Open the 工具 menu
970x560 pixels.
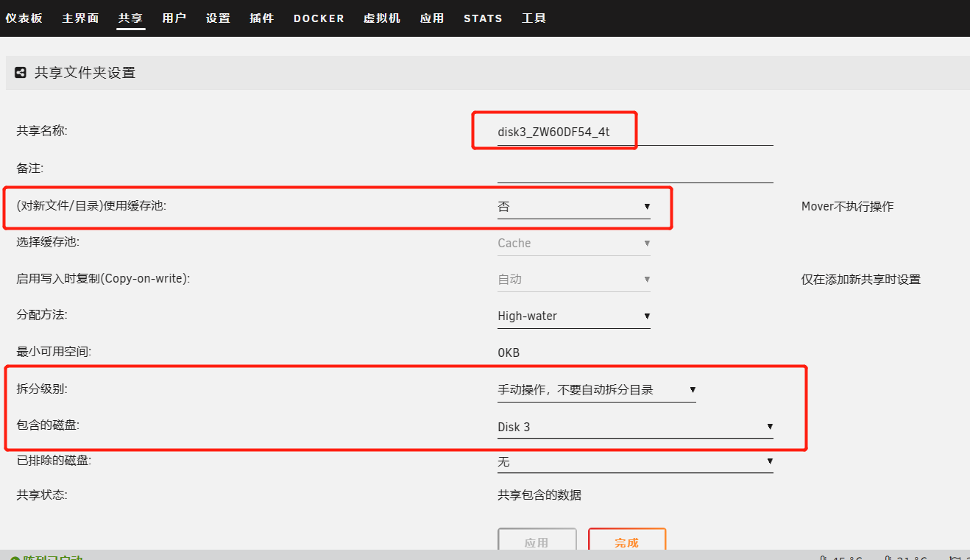coord(534,18)
